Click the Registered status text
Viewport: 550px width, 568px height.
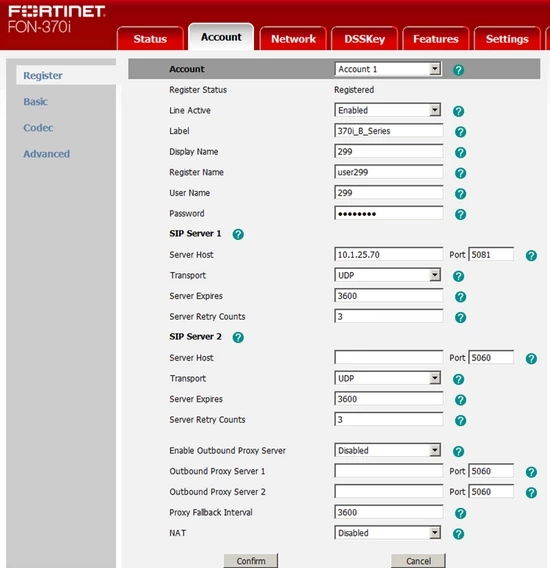[354, 90]
